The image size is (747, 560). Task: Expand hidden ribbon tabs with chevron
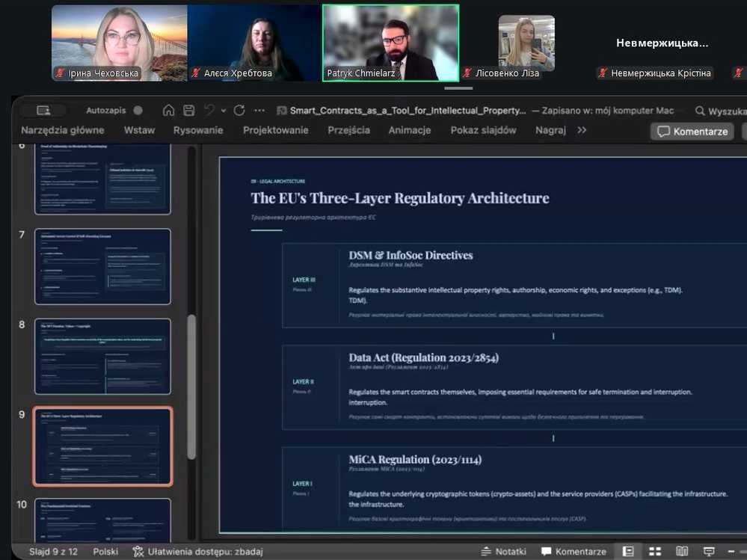click(x=582, y=130)
